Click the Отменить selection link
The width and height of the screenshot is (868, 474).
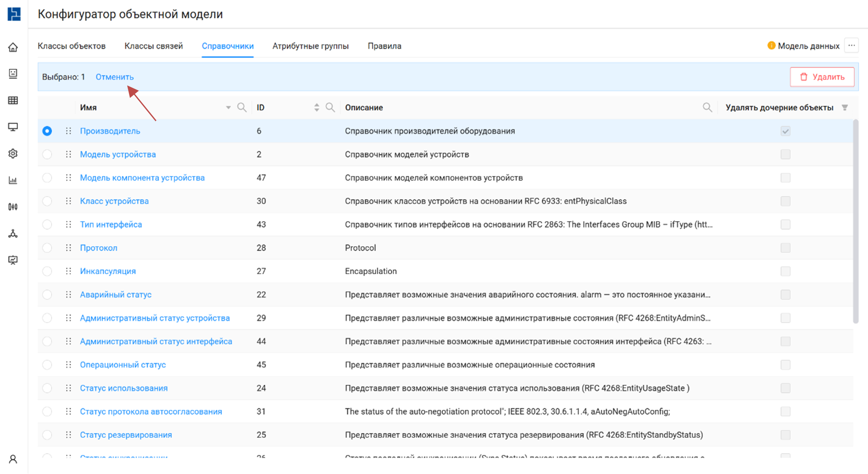(114, 77)
